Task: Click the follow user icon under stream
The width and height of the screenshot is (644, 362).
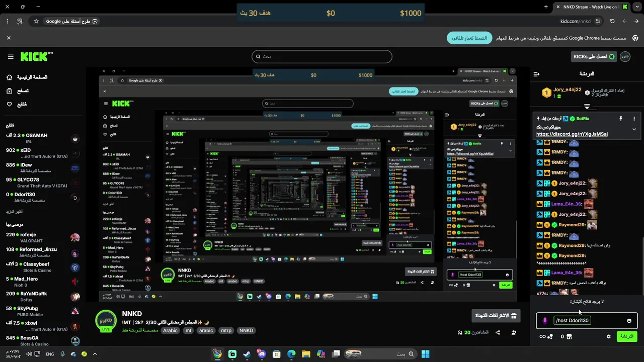Action: 514,332
